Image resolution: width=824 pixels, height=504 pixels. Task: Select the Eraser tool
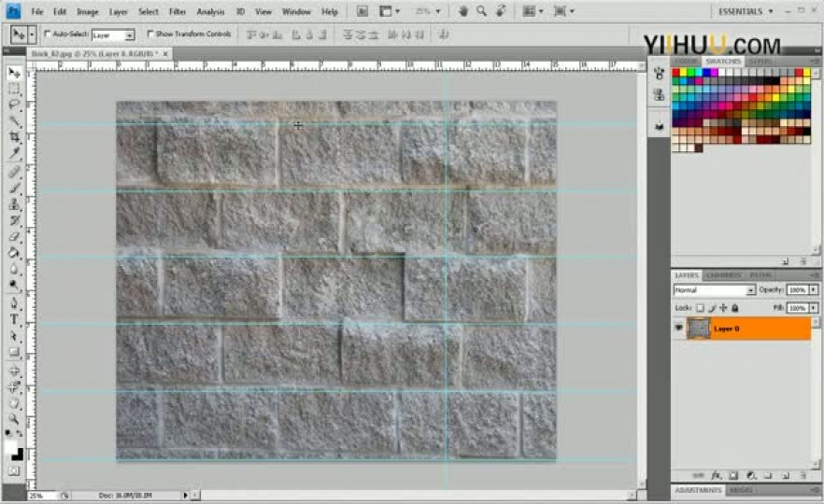(14, 237)
